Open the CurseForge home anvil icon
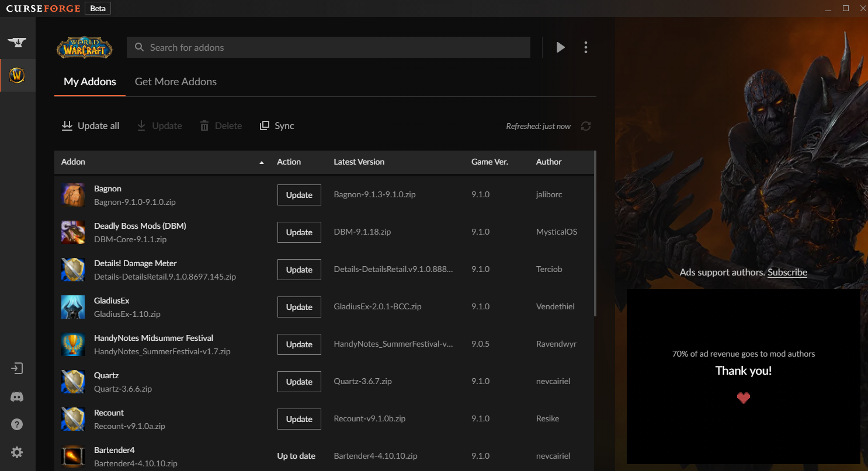Screen dimensions: 868x471 17,43
